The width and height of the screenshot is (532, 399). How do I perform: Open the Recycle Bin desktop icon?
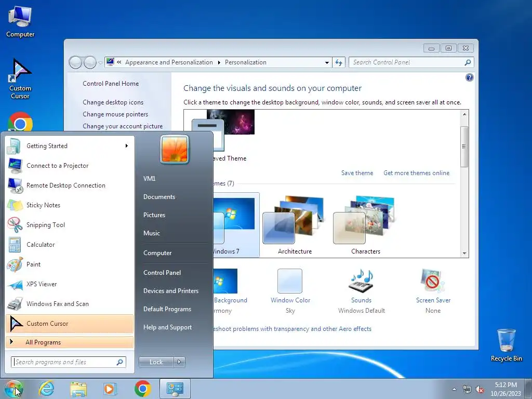coord(506,345)
